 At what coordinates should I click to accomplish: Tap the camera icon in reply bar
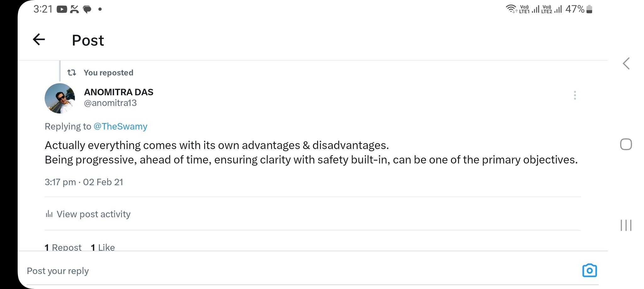tap(589, 270)
